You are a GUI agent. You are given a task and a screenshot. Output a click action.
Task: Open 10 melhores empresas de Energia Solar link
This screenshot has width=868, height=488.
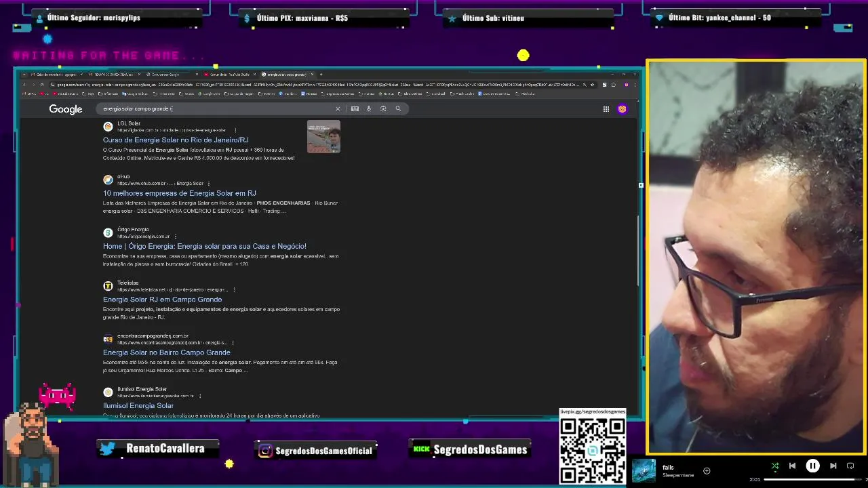coord(180,193)
